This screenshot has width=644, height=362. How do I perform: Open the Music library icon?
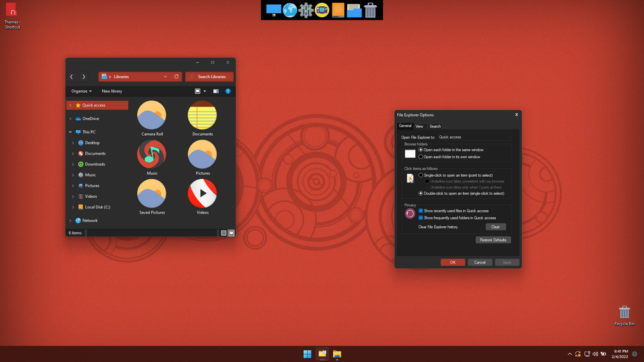point(152,154)
